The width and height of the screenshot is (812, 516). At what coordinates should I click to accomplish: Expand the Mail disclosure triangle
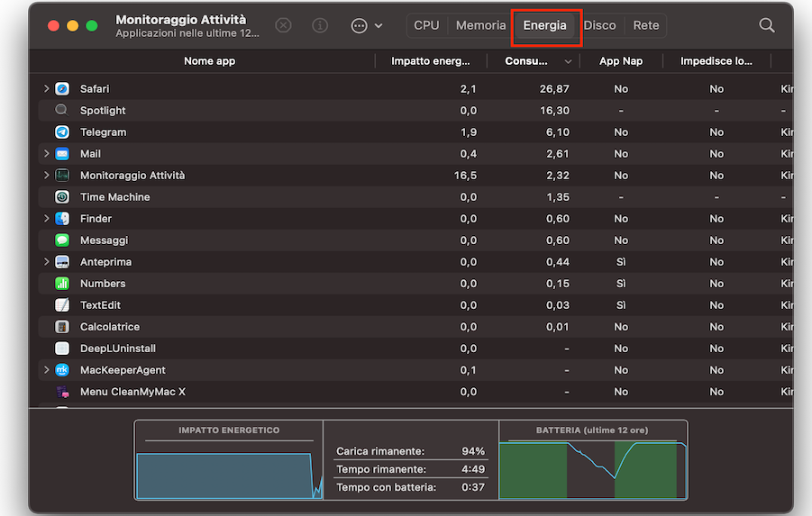46,154
